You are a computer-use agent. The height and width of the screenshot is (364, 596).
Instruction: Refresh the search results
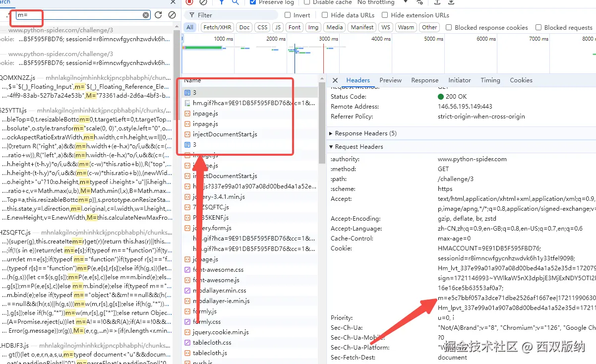pyautogui.click(x=158, y=15)
